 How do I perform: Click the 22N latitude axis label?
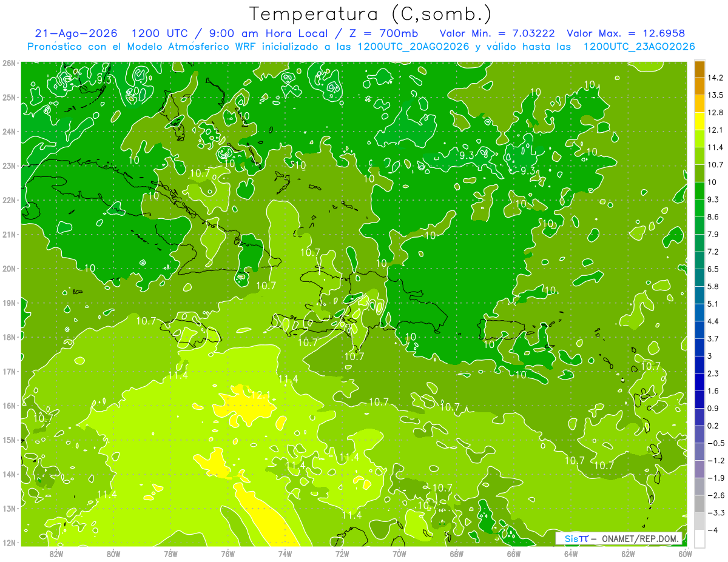pyautogui.click(x=9, y=200)
